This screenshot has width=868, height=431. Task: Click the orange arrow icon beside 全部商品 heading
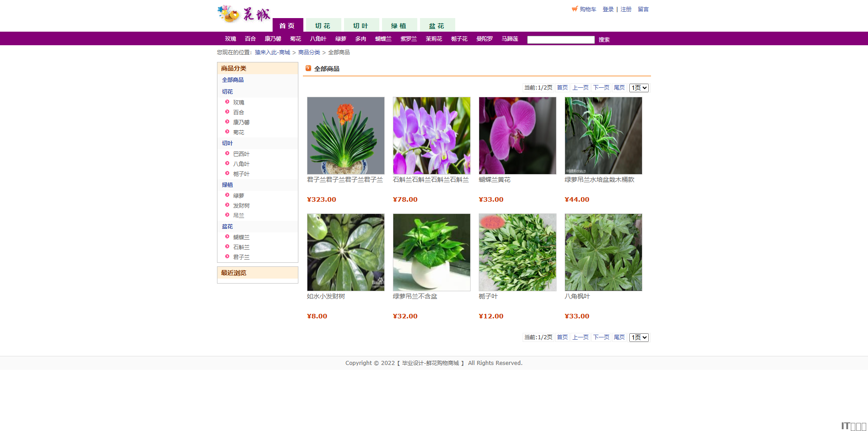coord(308,68)
